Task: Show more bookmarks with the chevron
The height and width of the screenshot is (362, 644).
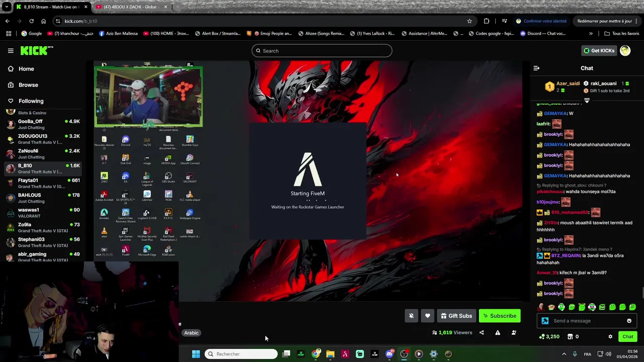Action: (x=591, y=34)
